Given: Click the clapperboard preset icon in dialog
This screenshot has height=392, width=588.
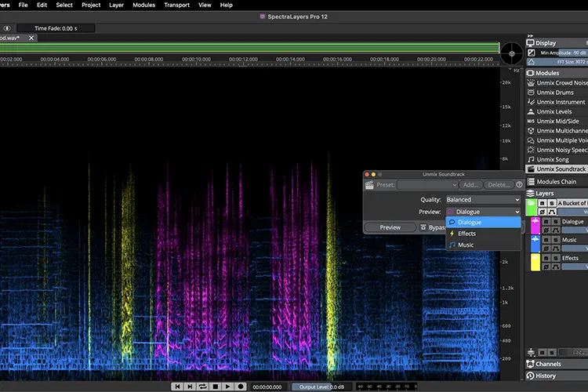Looking at the screenshot, I should (x=369, y=185).
